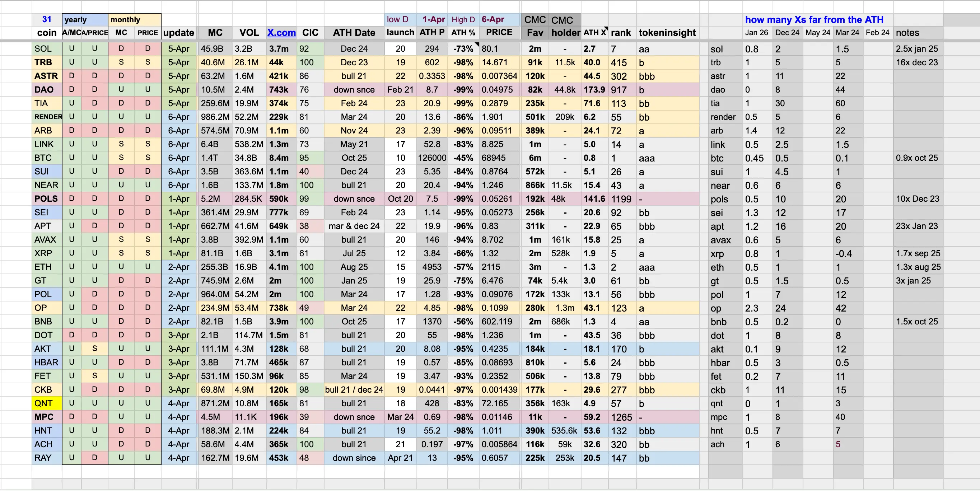Click the ATH Date column header
The width and height of the screenshot is (980, 491).
(x=354, y=33)
